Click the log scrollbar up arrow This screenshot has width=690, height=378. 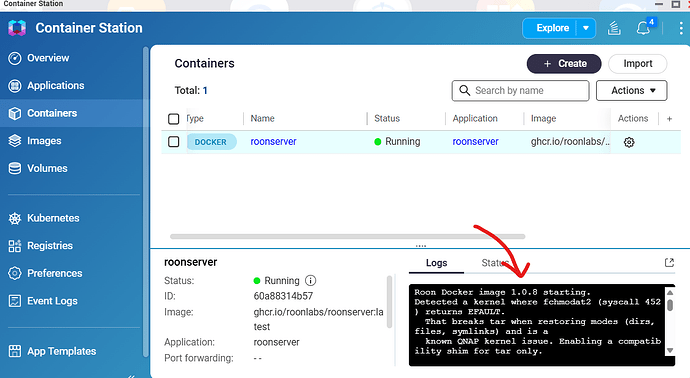[x=670, y=293]
